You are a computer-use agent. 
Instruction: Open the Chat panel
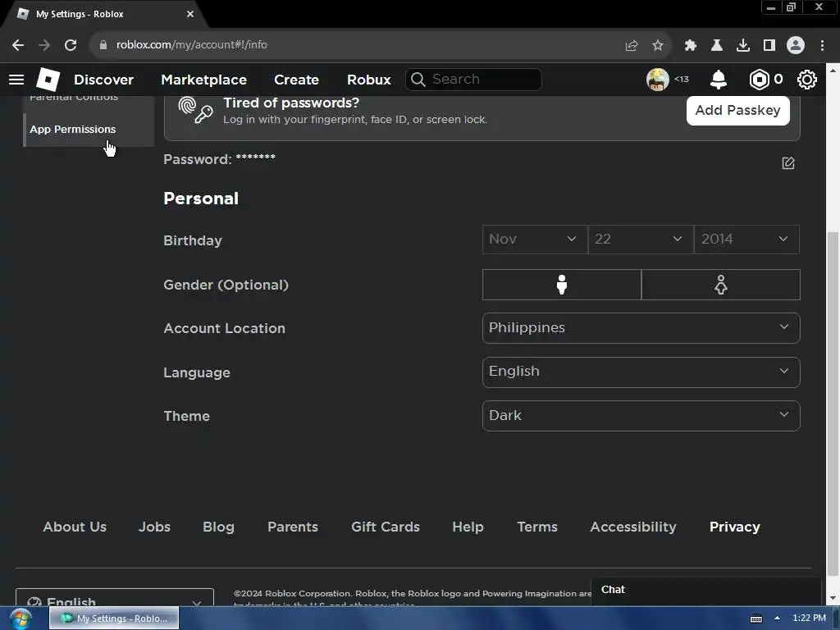coord(706,589)
